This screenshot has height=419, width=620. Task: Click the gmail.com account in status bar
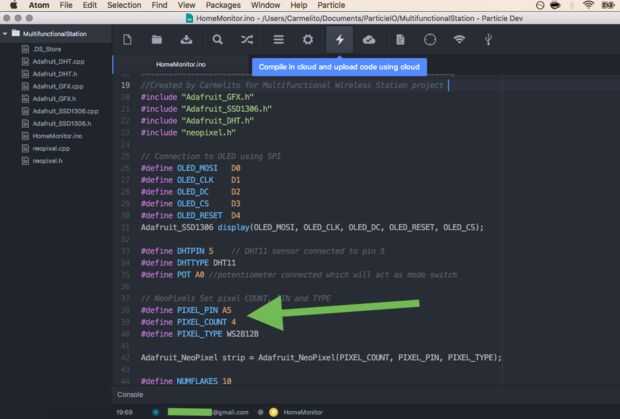pos(208,412)
